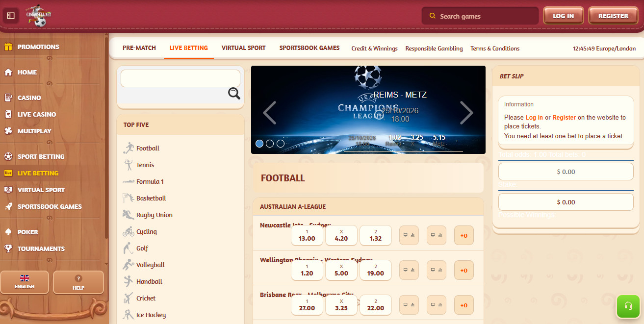Click the Sport Betting ball icon
Image resolution: width=644 pixels, height=324 pixels.
8,156
